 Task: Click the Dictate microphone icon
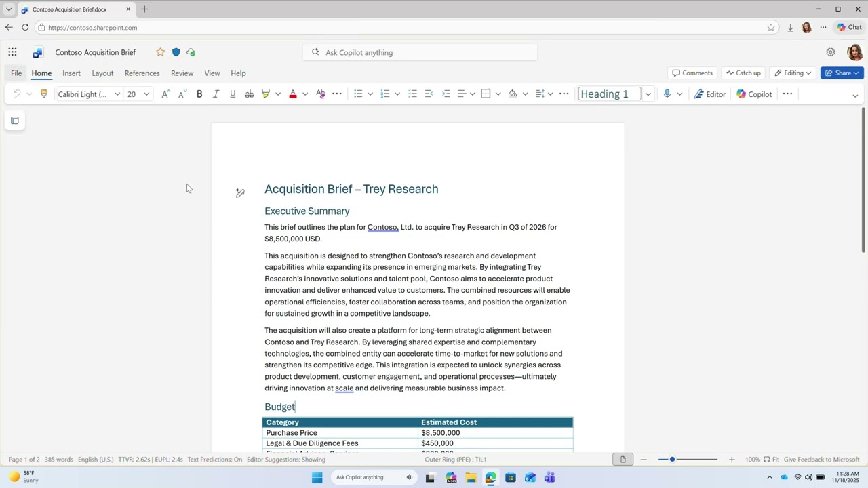667,94
